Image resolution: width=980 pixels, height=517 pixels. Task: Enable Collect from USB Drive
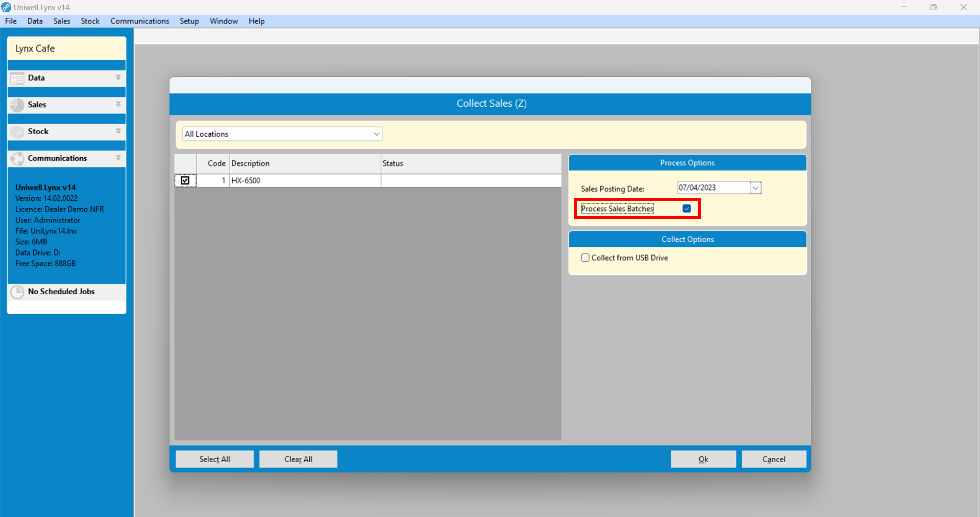[x=585, y=258]
